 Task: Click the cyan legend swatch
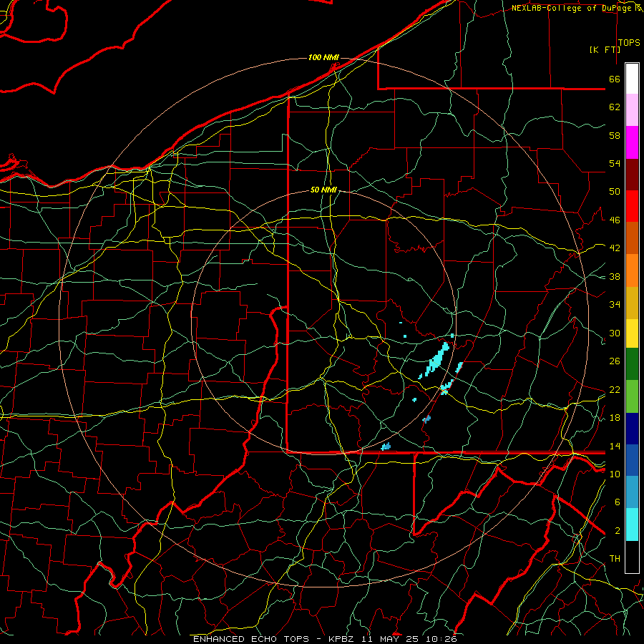[632, 525]
